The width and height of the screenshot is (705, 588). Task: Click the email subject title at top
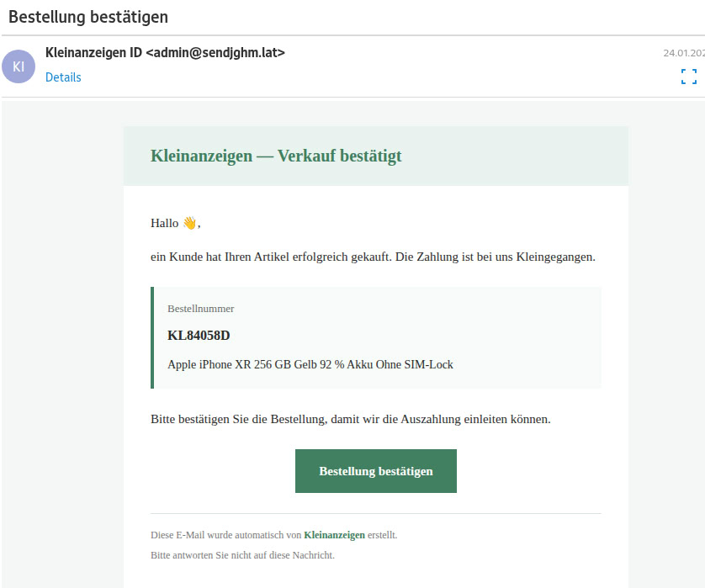pyautogui.click(x=88, y=17)
